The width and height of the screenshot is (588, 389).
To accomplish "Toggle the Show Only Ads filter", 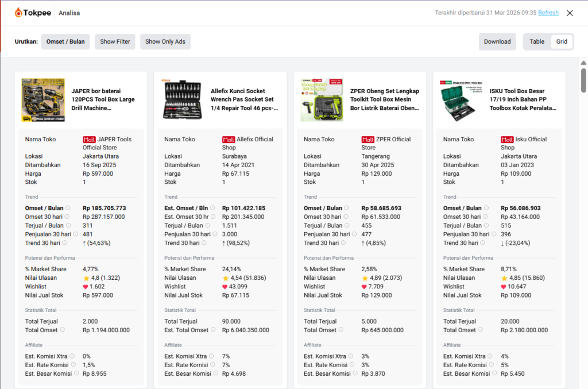I will point(165,41).
